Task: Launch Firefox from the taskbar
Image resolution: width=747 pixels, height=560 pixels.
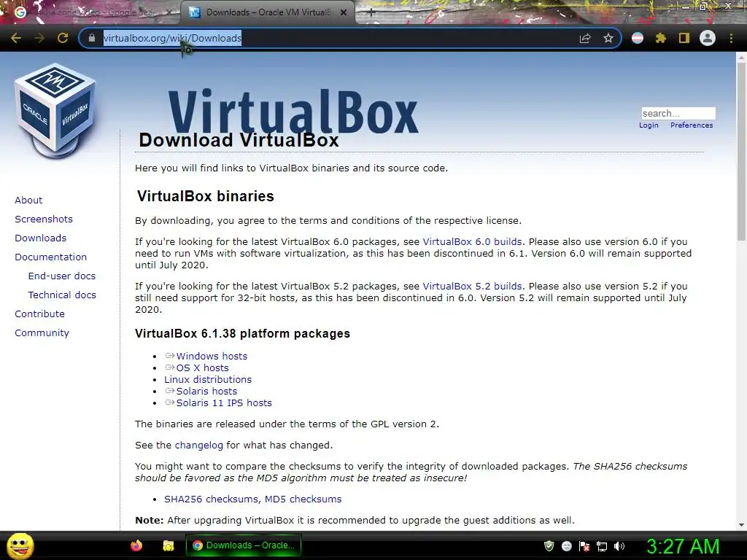Action: [x=136, y=545]
